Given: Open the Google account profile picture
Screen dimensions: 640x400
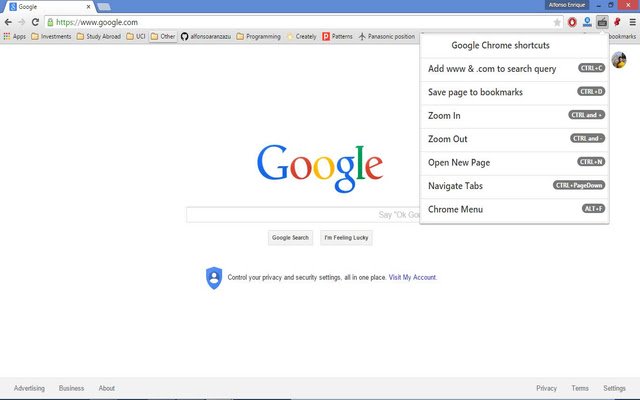Looking at the screenshot, I should 619,60.
